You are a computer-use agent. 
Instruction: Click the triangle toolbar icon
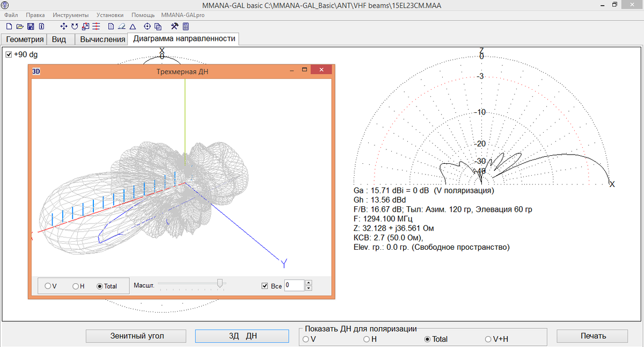click(x=133, y=26)
